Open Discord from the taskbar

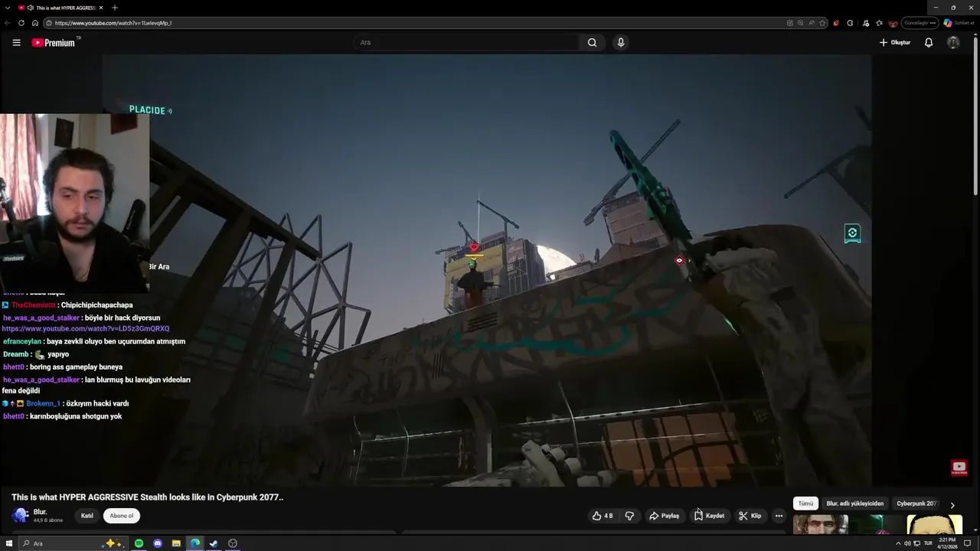click(x=158, y=543)
